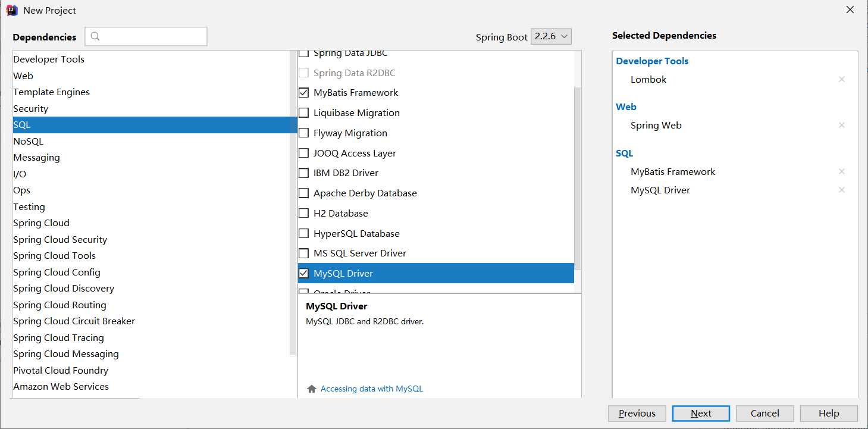This screenshot has height=429, width=868.
Task: Open Spring Boot version dropdown
Action: [551, 36]
